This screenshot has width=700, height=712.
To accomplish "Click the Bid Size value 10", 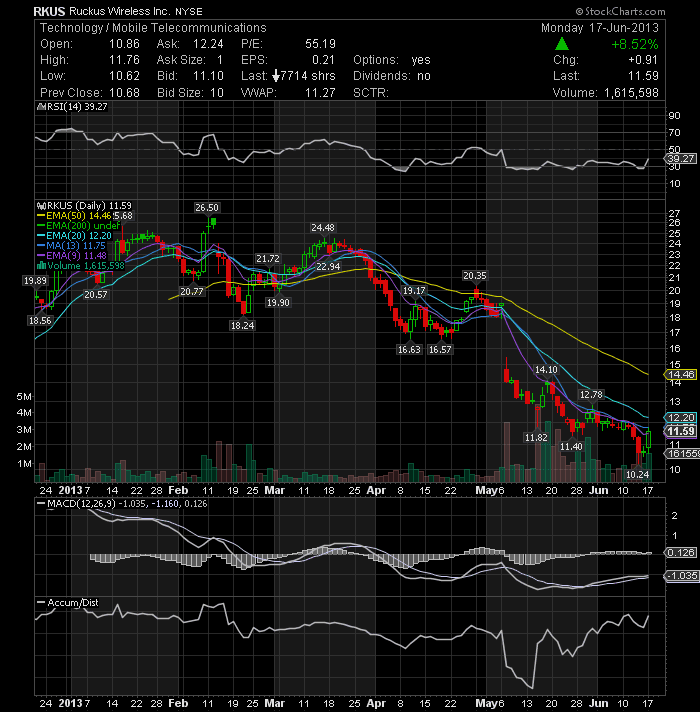I will tap(217, 93).
